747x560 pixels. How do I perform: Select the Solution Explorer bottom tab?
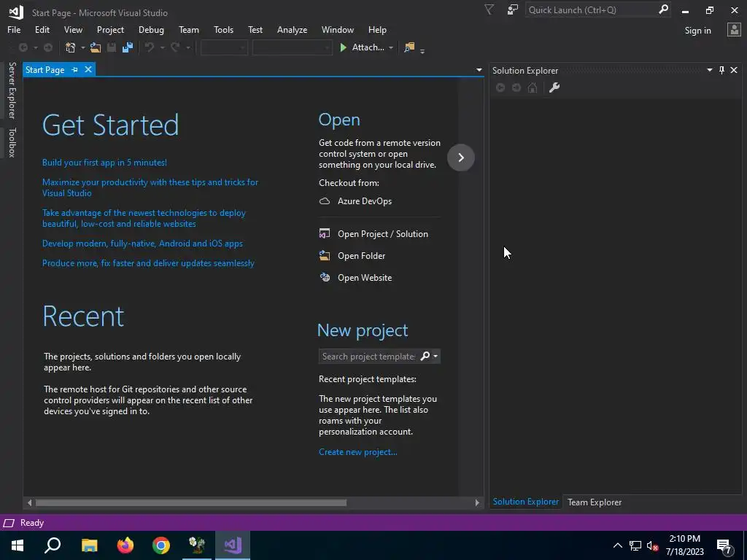(525, 502)
